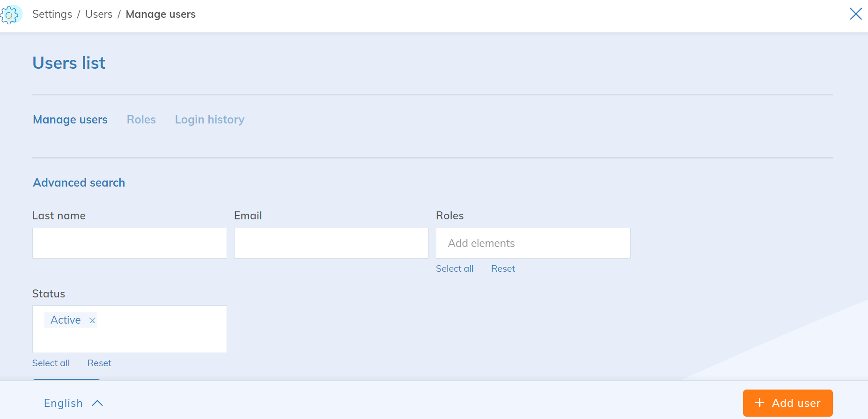
Task: Remove the Active status tag
Action: (x=92, y=320)
